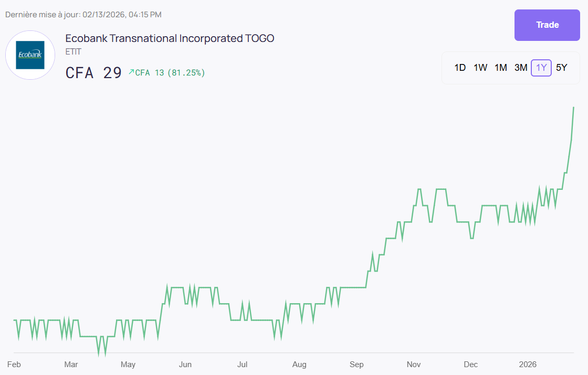Click the ETIT ticker symbol
The height and width of the screenshot is (375, 588).
coord(73,52)
